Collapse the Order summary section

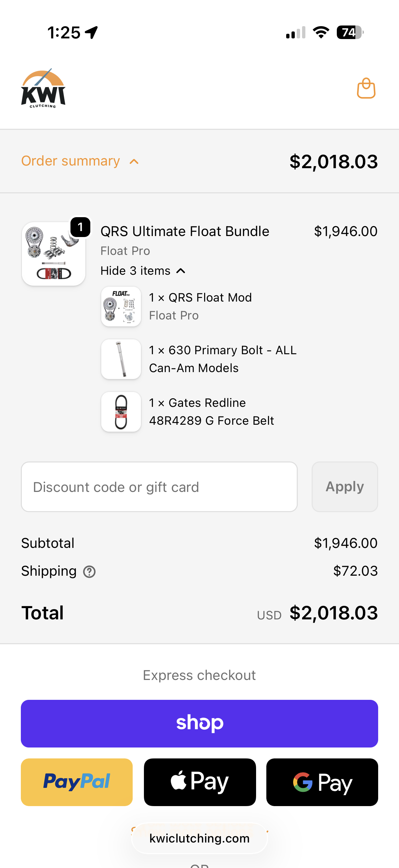coord(71,161)
